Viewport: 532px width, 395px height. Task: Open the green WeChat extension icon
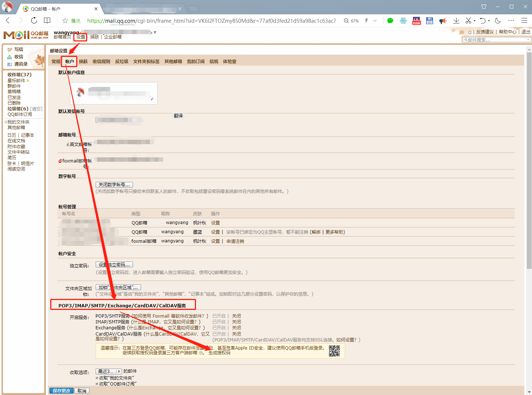tap(390, 21)
